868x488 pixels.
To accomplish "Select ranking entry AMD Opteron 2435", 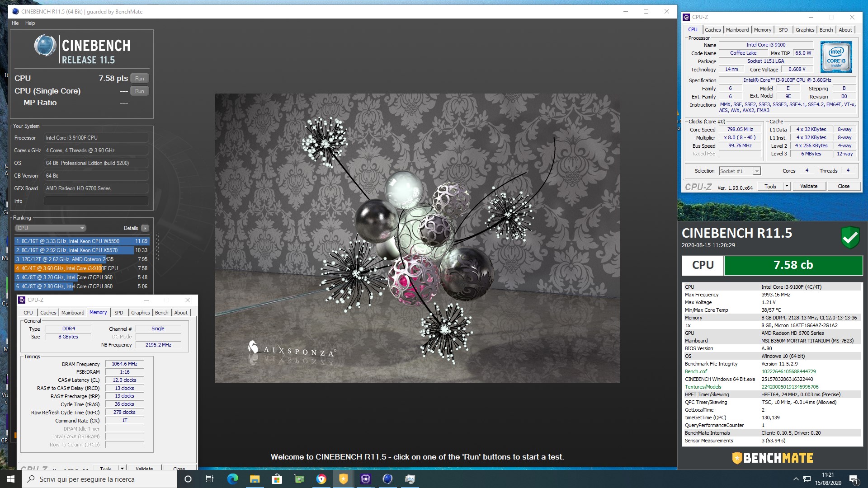I will pos(81,259).
